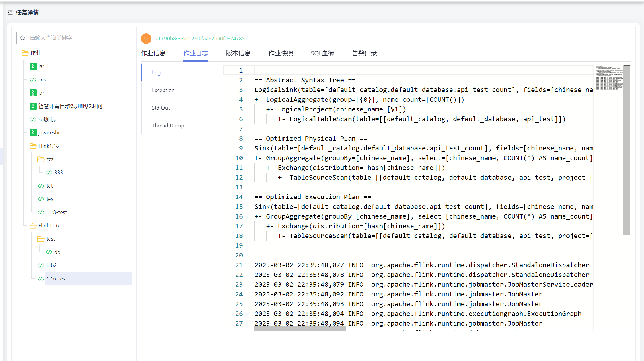Click the Flink1.18 folder icon

click(33, 146)
